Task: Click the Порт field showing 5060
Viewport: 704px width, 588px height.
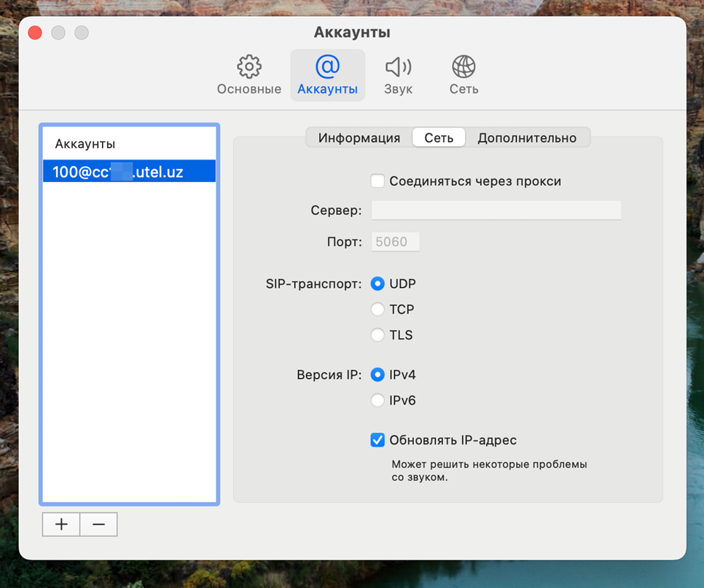Action: [396, 242]
